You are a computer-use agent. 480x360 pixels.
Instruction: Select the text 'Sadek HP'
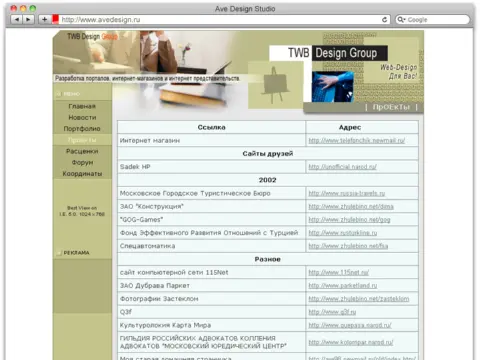(x=135, y=167)
